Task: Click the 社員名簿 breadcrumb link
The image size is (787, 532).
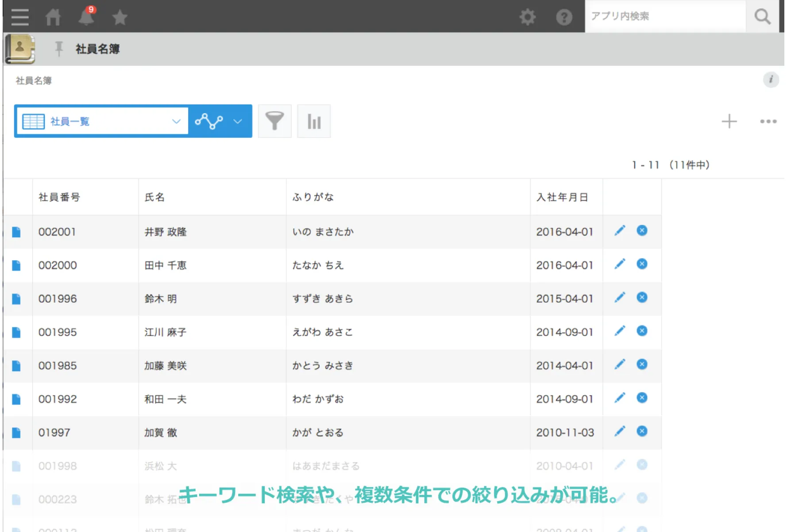Action: coord(34,81)
